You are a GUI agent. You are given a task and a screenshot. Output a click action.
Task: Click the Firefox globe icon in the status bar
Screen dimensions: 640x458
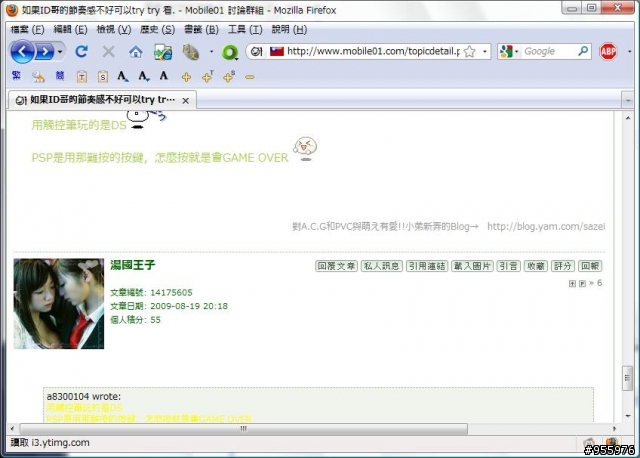click(x=611, y=442)
